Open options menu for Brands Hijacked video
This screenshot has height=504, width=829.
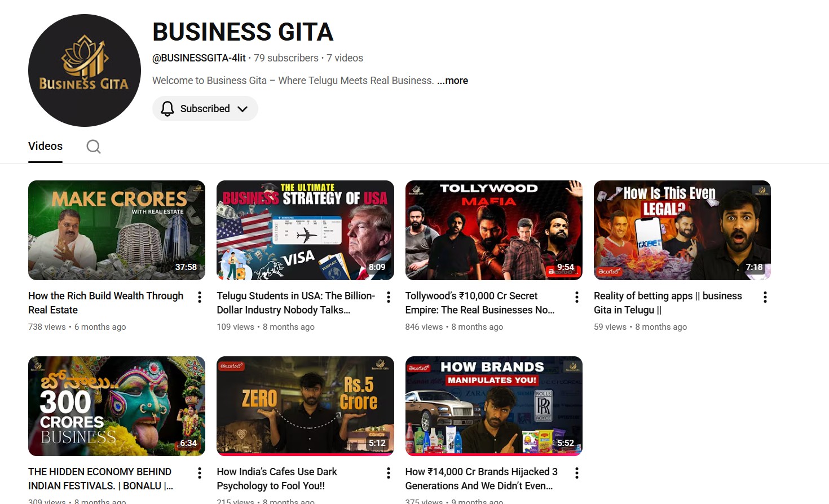[576, 472]
